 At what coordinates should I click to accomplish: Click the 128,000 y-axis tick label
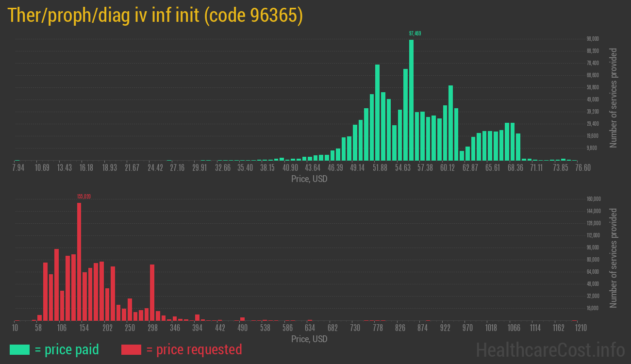pos(594,223)
